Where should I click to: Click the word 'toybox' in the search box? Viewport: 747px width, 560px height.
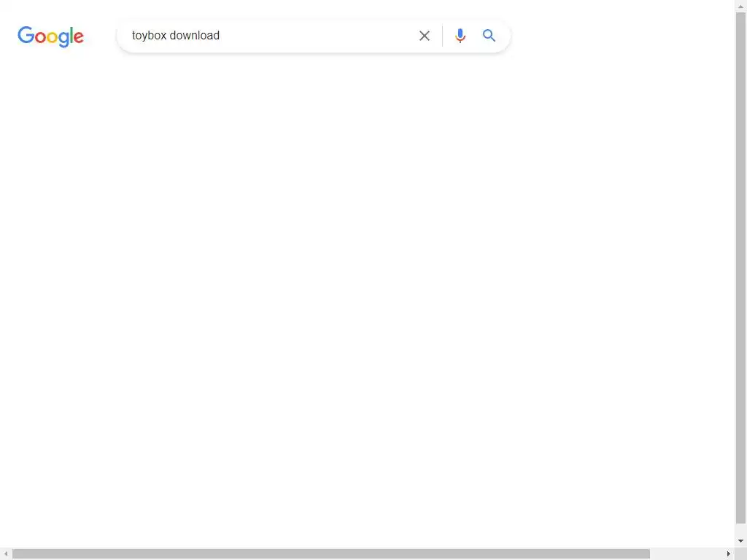(x=149, y=36)
